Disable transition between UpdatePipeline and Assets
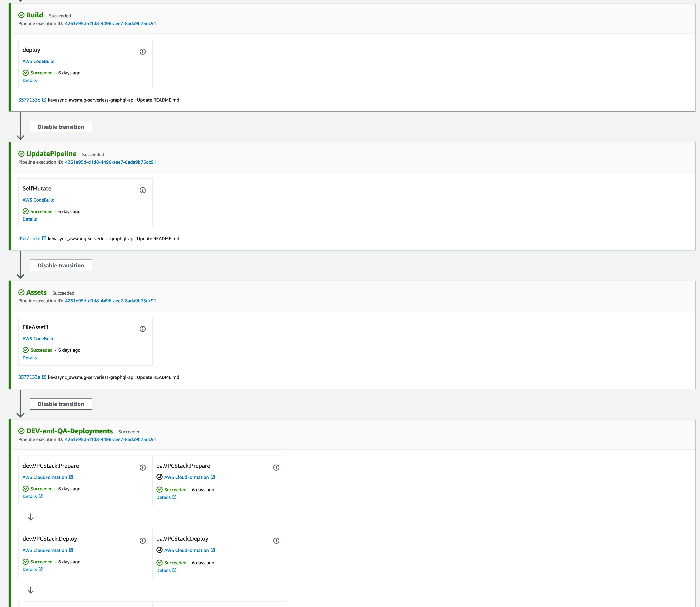 click(61, 266)
